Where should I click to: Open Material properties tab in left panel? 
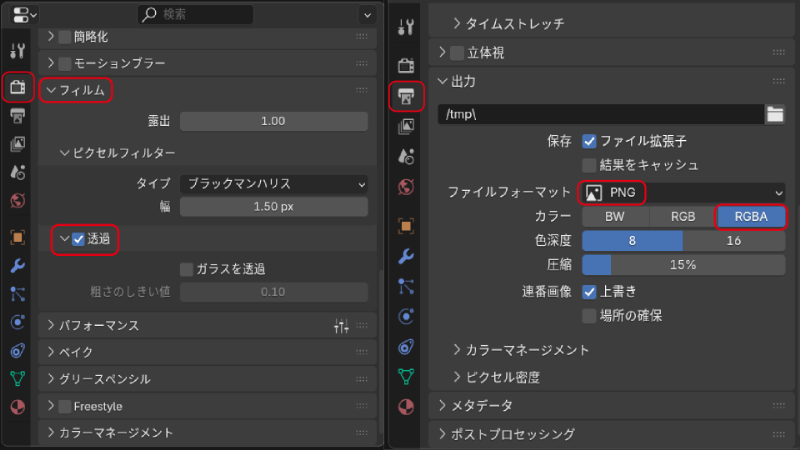(17, 407)
